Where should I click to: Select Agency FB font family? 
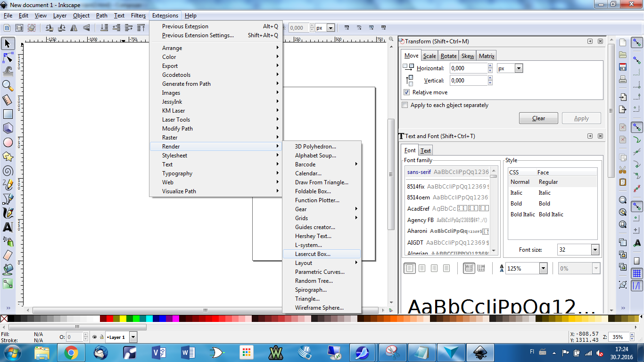pos(448,220)
